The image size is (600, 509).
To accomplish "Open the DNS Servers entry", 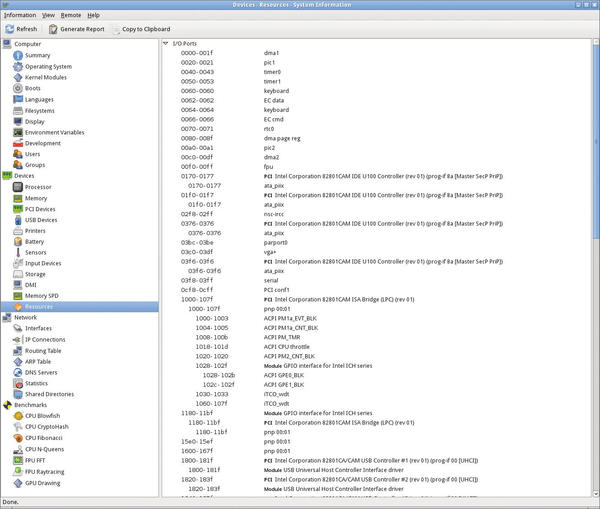I will coord(41,372).
